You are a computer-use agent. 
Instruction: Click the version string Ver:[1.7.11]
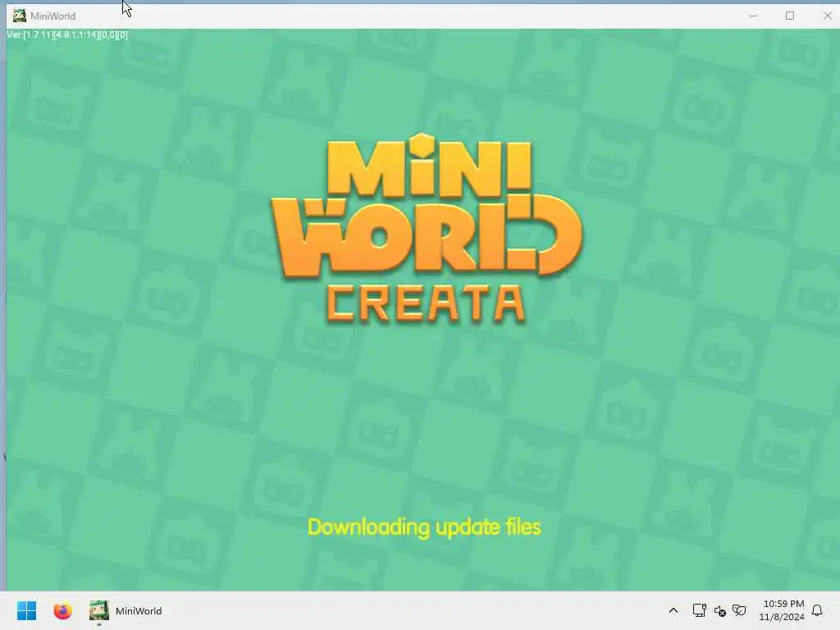[67, 34]
